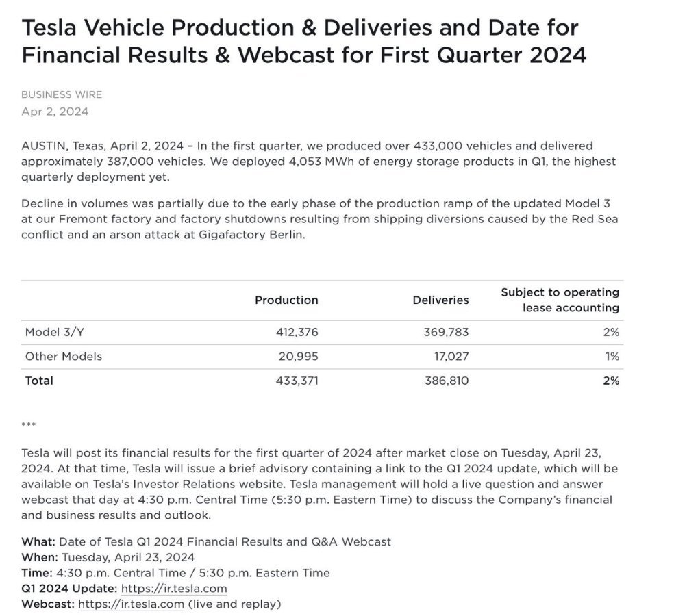Select the Total row label
The width and height of the screenshot is (674, 616).
click(x=39, y=380)
